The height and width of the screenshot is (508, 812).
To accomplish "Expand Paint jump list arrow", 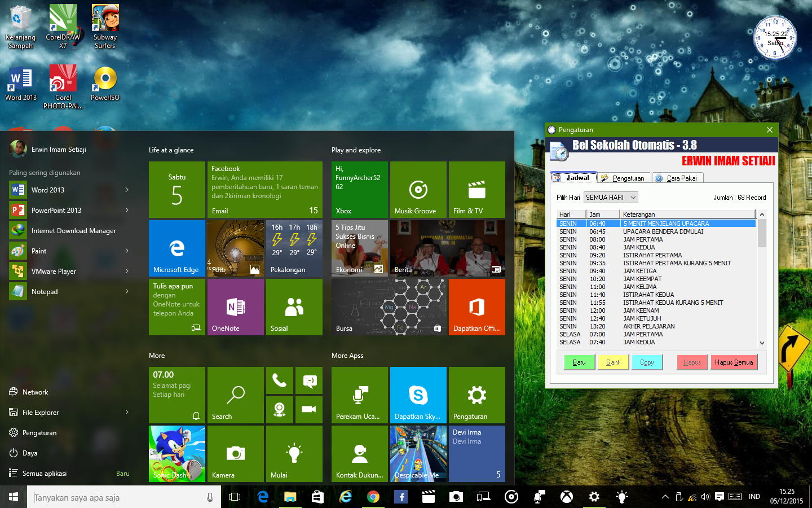I will point(127,251).
